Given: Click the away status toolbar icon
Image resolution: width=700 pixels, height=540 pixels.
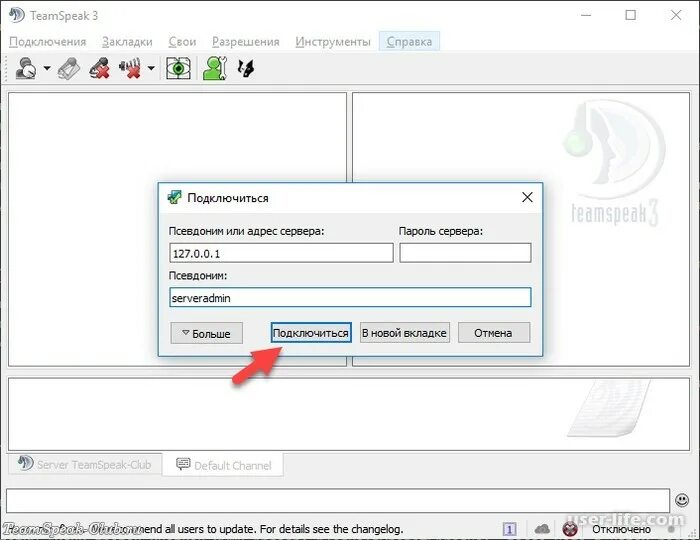Looking at the screenshot, I should click(246, 68).
